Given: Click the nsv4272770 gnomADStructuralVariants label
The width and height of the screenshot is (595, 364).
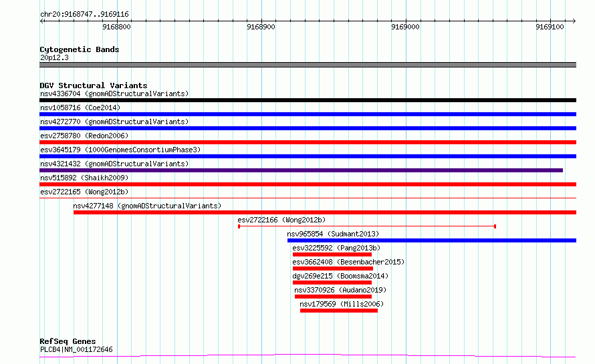Looking at the screenshot, I should 114,122.
